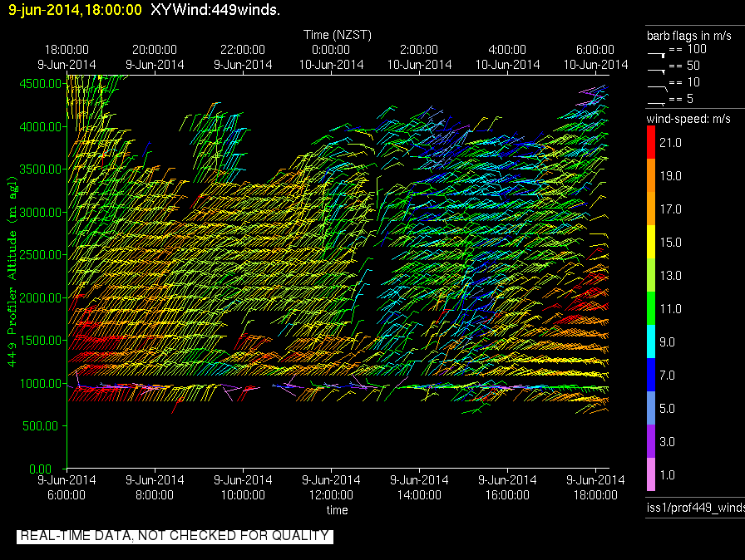
Task: Click the bottom axis '9-Jun-2014 10:00:00' label
Action: (243, 488)
